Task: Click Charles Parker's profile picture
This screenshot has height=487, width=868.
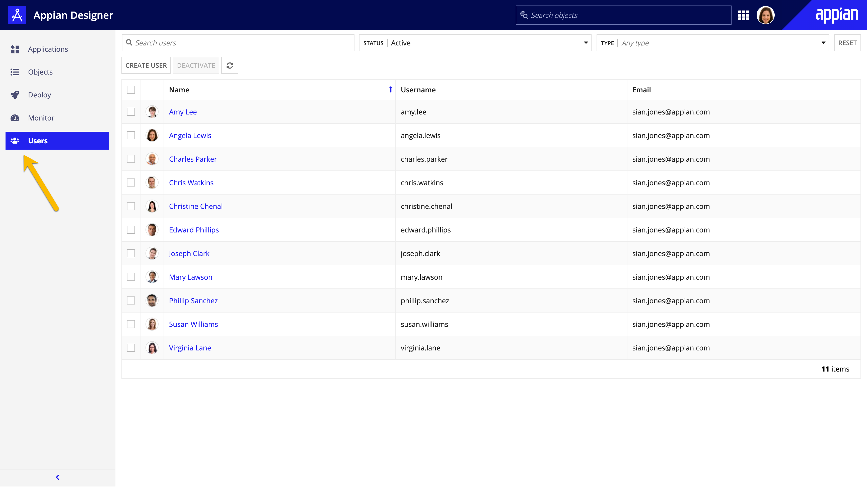Action: (x=152, y=159)
